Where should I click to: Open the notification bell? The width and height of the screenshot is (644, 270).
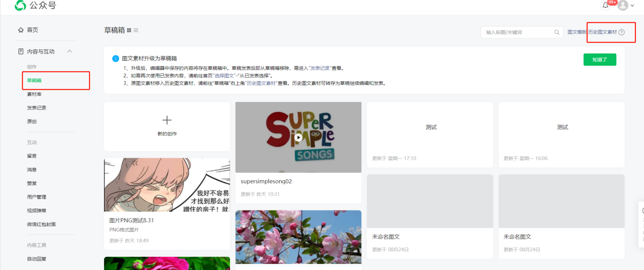click(605, 5)
